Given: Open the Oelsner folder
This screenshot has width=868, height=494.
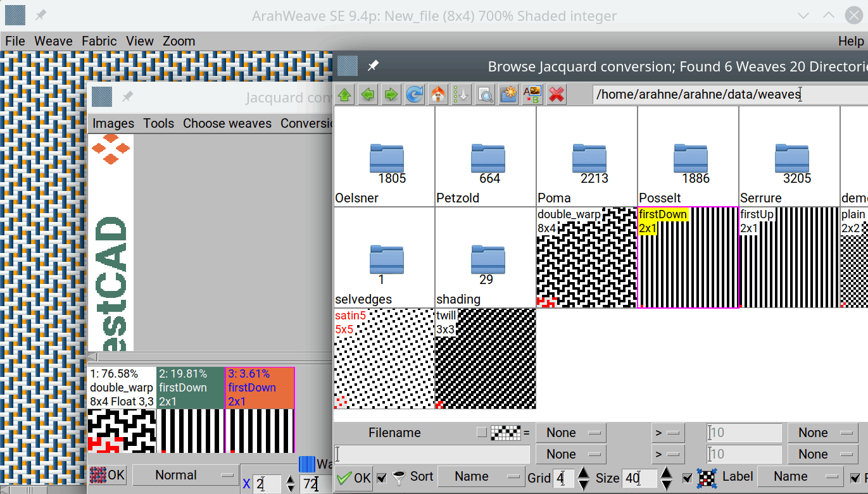Looking at the screenshot, I should pyautogui.click(x=384, y=156).
